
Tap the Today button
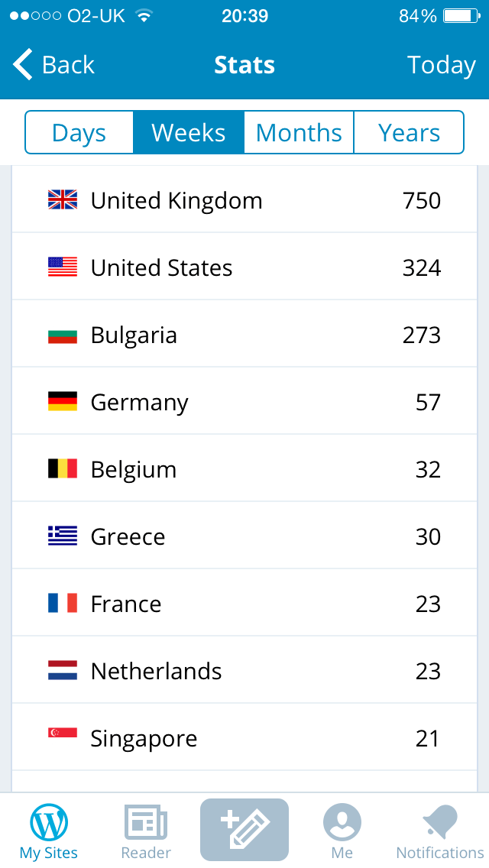[441, 65]
